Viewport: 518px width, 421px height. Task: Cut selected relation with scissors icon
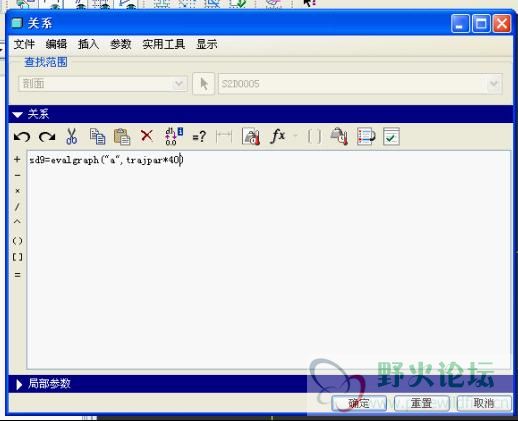[72, 136]
